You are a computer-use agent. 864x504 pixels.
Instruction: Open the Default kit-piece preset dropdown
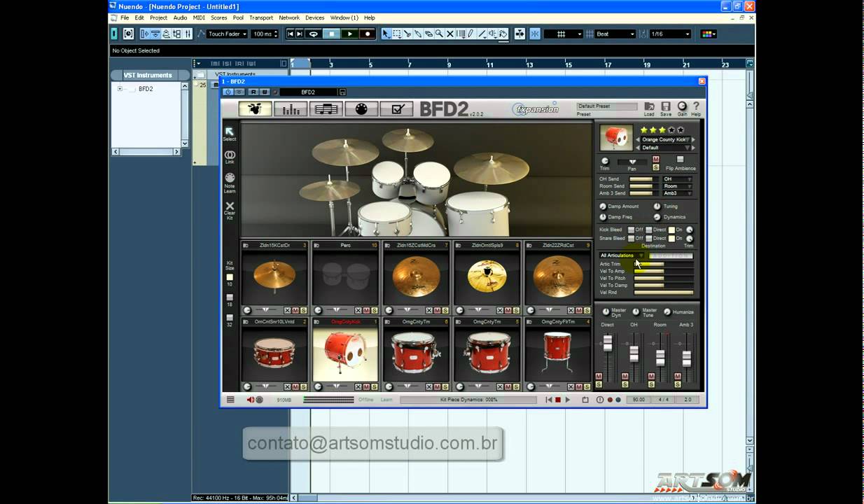[x=665, y=148]
